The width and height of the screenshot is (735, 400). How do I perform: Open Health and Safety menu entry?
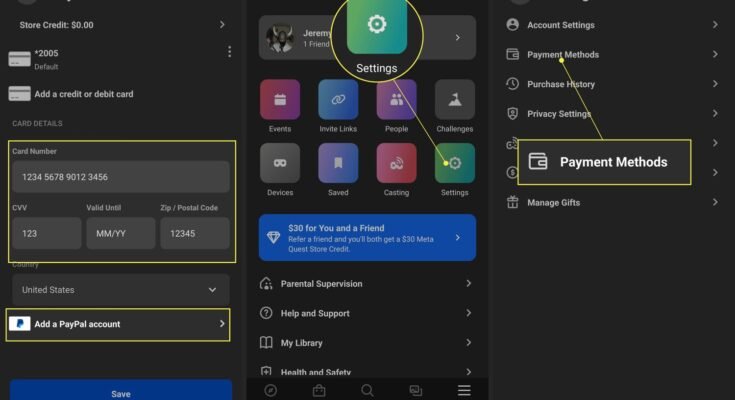pos(367,371)
